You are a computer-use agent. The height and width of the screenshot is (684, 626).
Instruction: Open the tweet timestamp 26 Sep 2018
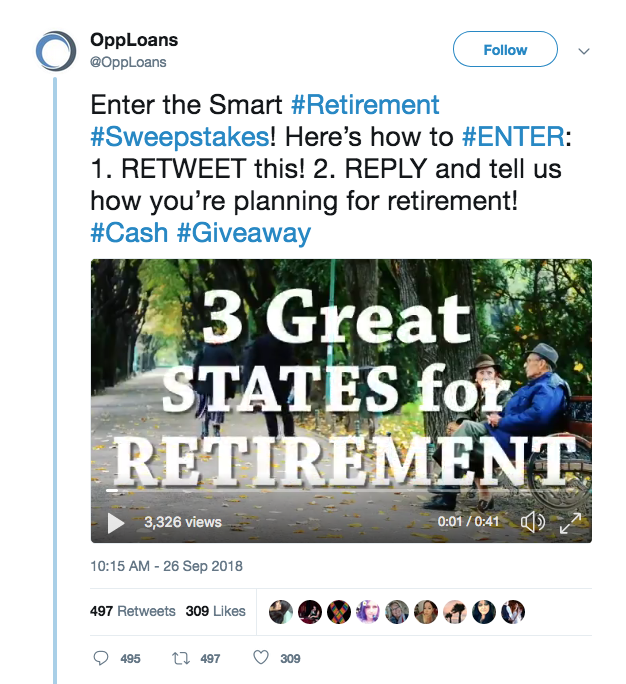coord(166,566)
